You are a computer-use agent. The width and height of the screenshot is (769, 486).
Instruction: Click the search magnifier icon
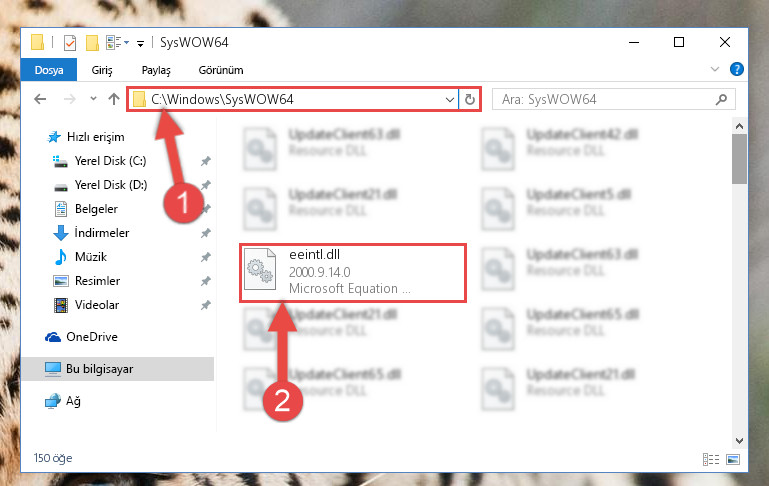[721, 100]
